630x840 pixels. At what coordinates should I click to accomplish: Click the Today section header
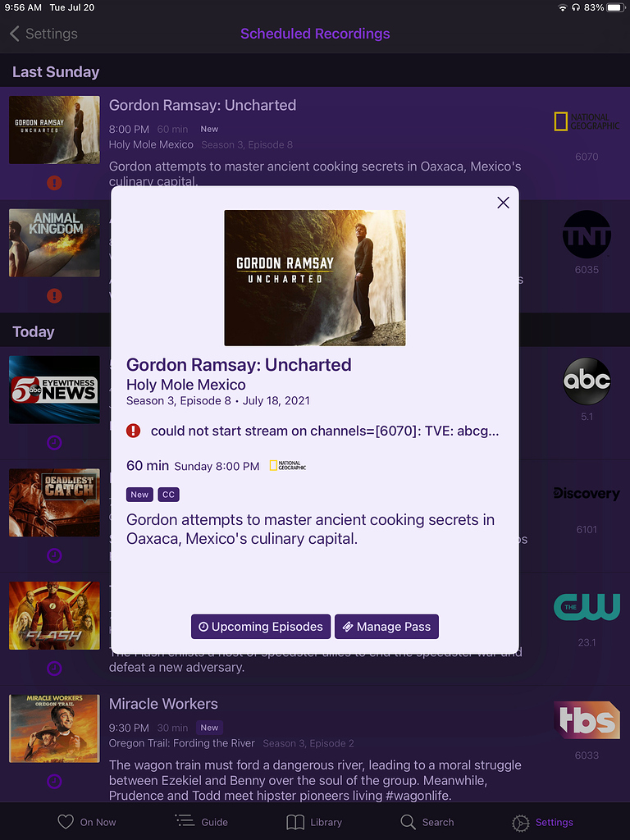point(33,331)
